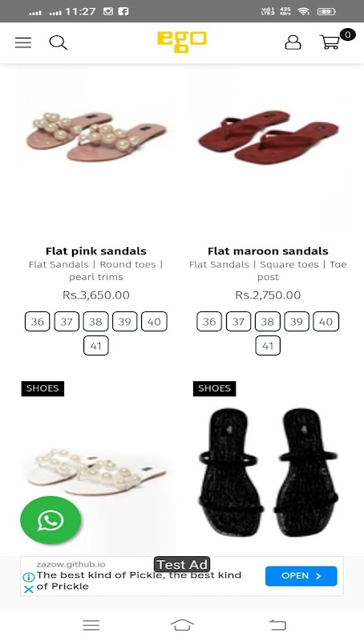Open WhatsApp chat bubble
This screenshot has width=364, height=642.
[x=51, y=520]
